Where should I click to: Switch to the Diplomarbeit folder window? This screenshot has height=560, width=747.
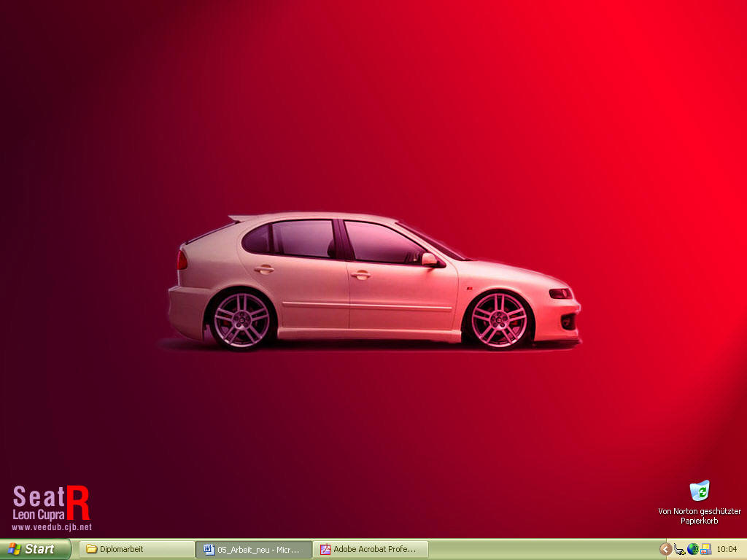(x=136, y=549)
